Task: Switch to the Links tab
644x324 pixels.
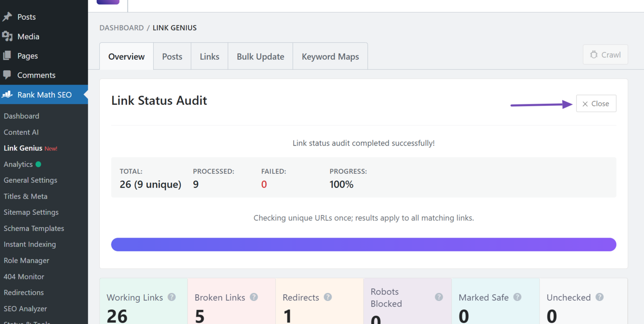Action: tap(209, 57)
